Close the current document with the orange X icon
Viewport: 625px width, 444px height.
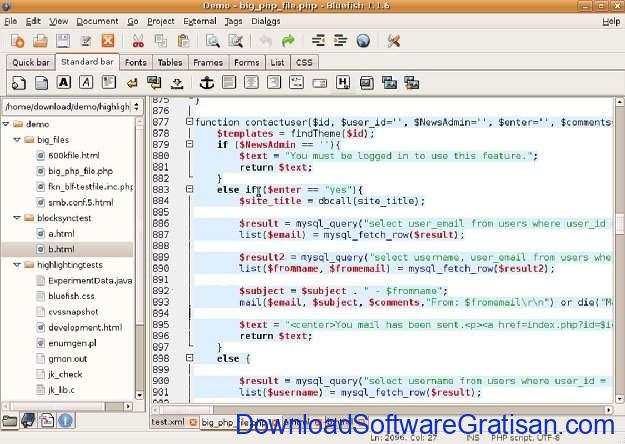click(x=108, y=41)
